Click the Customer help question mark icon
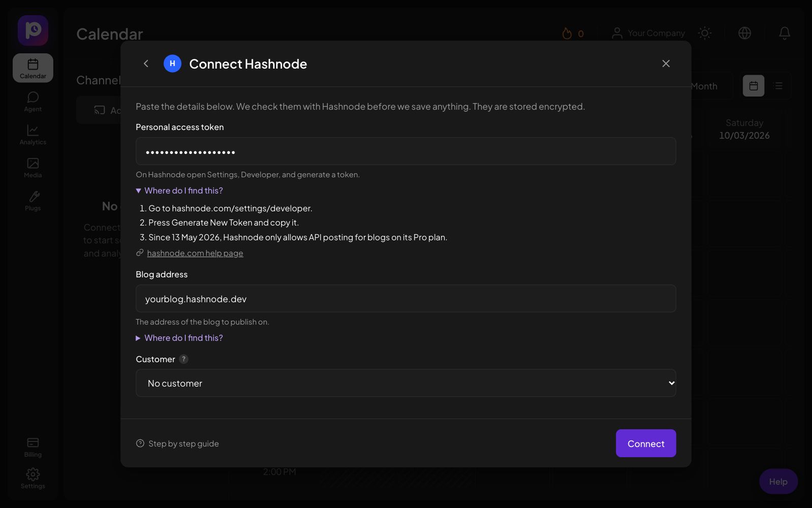 184,359
